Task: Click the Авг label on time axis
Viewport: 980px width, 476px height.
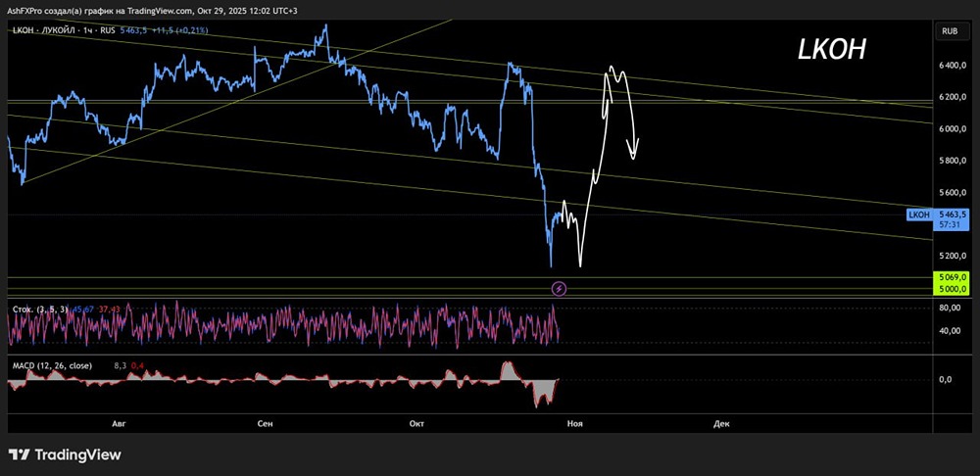Action: 119,423
